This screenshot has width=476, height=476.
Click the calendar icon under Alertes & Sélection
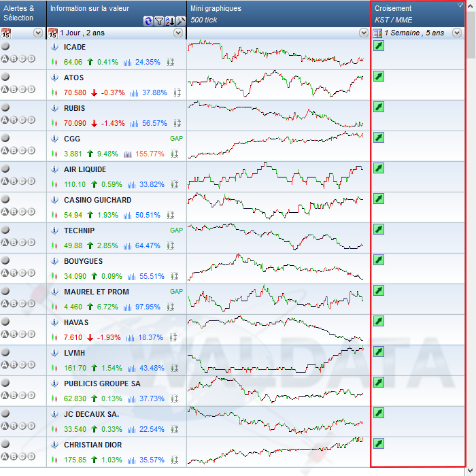point(5,33)
